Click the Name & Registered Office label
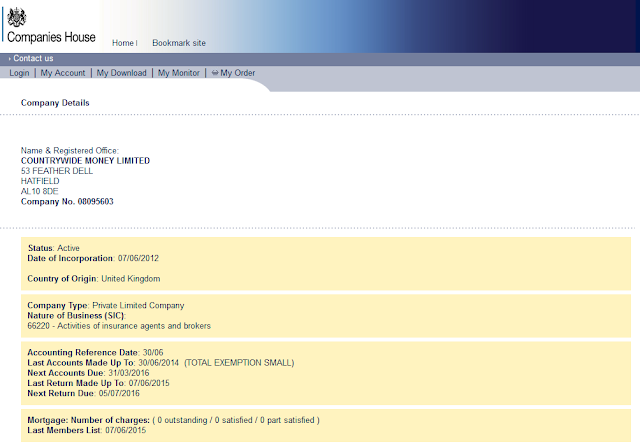Screen dimensions: 640x444 pyautogui.click(x=70, y=151)
